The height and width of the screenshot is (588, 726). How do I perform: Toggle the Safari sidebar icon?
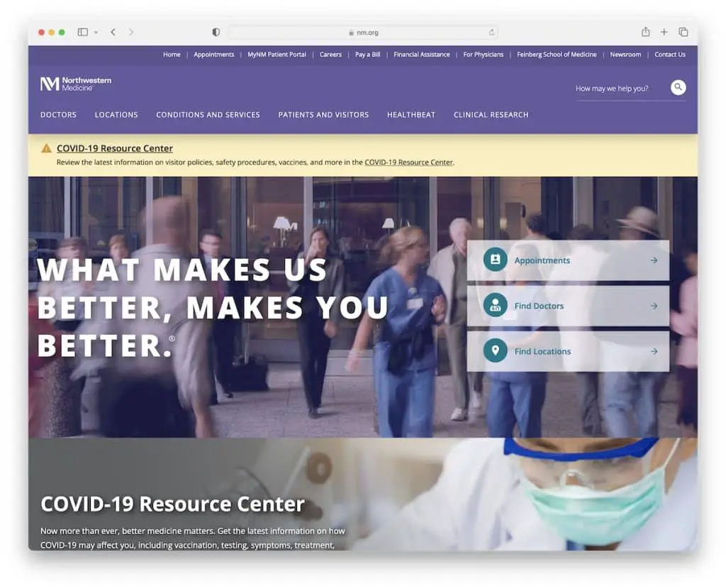(83, 32)
